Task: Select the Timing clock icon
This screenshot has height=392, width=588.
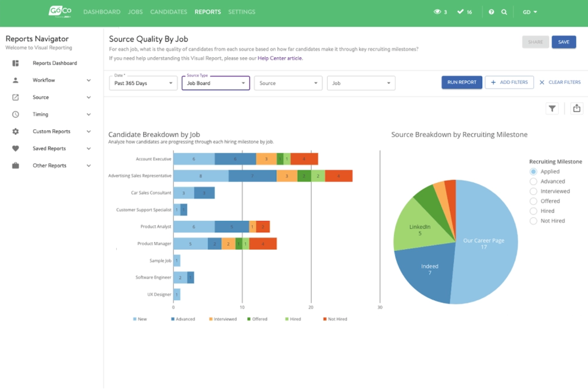Action: pyautogui.click(x=15, y=114)
